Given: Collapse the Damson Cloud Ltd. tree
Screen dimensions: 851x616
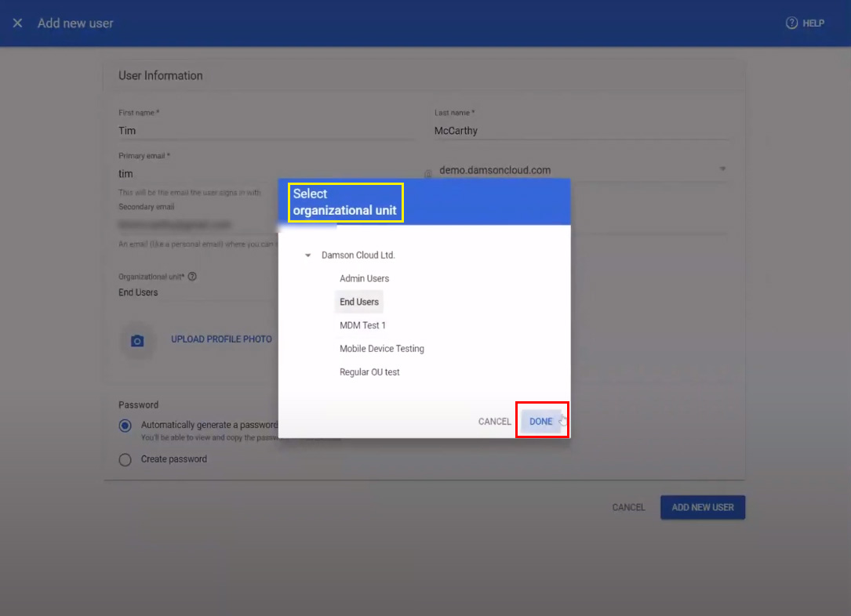Looking at the screenshot, I should click(308, 255).
